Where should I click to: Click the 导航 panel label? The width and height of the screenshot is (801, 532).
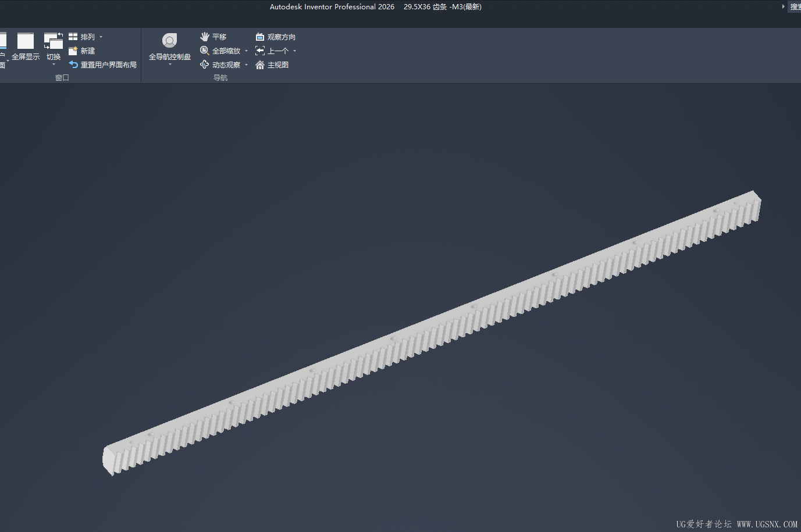coord(220,77)
